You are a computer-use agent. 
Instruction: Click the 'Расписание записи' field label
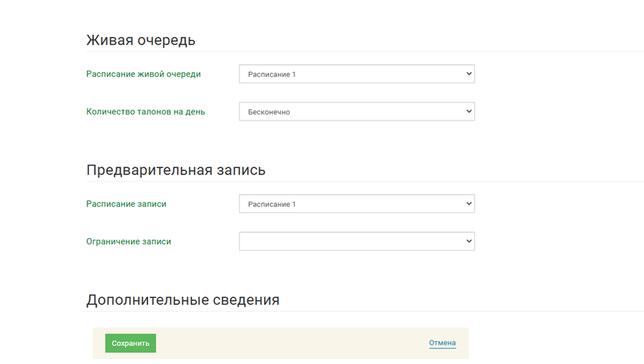[126, 204]
